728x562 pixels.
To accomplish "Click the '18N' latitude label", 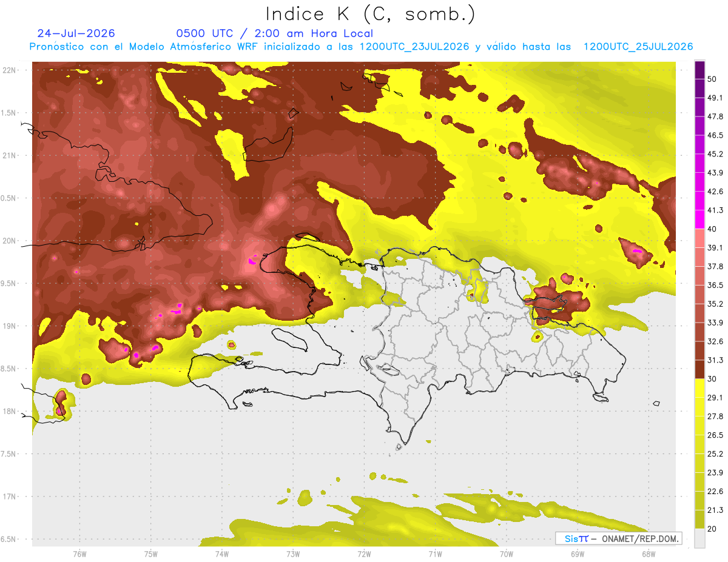I will tap(10, 412).
